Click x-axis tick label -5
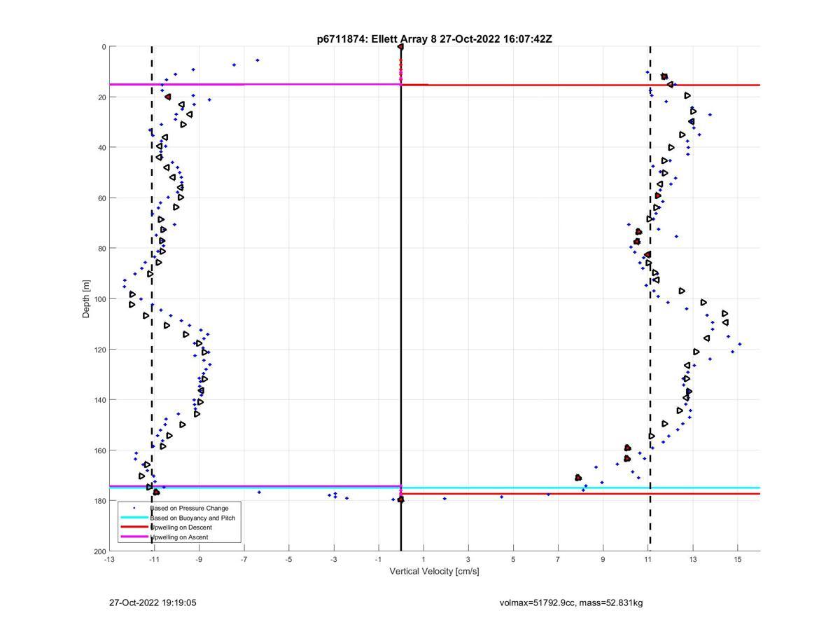Screen dimensions: 840x620 (x=288, y=559)
